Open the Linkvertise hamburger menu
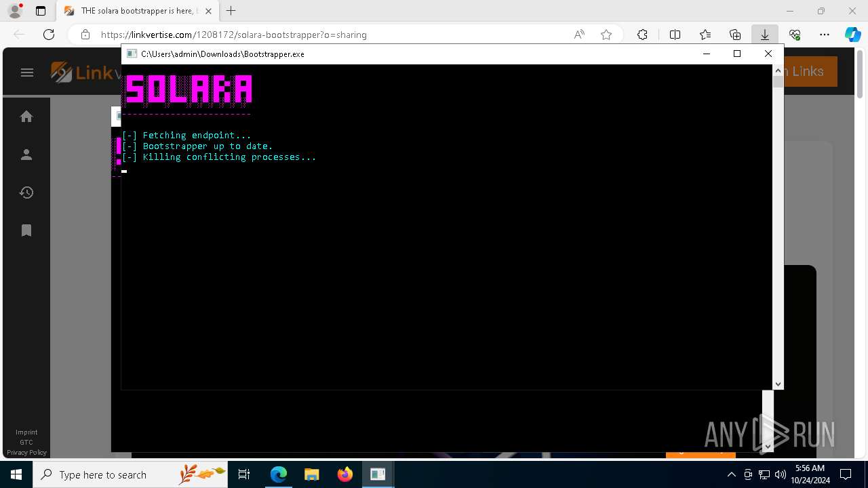This screenshot has width=868, height=488. coord(27,73)
